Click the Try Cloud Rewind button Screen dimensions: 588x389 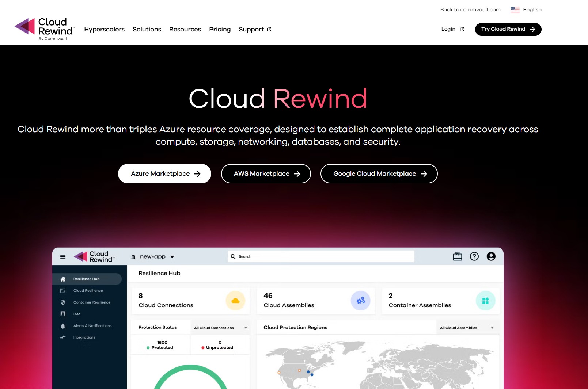pos(508,29)
